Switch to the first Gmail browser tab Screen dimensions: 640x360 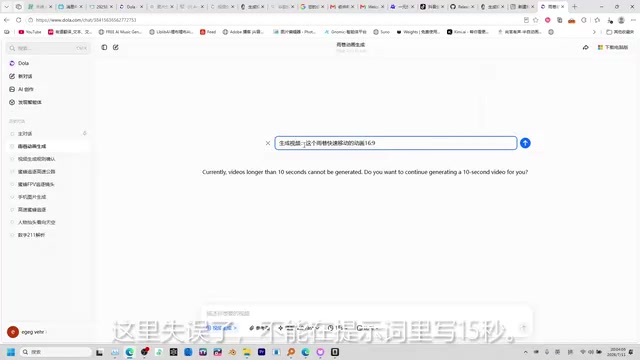coord(342,7)
